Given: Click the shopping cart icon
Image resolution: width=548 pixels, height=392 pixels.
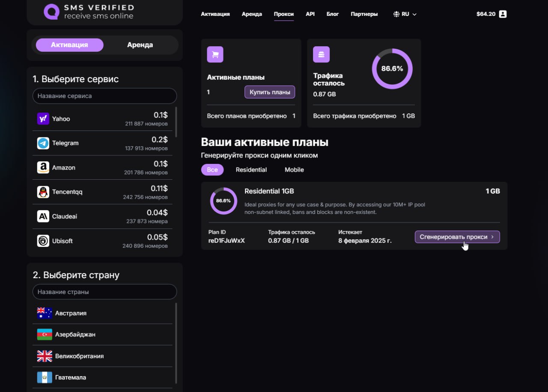Looking at the screenshot, I should tap(215, 54).
